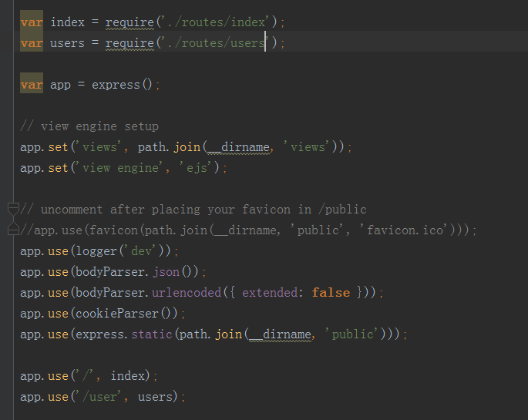This screenshot has width=528, height=420.
Task: Click 'users' variable name in var declaration
Action: coord(67,43)
